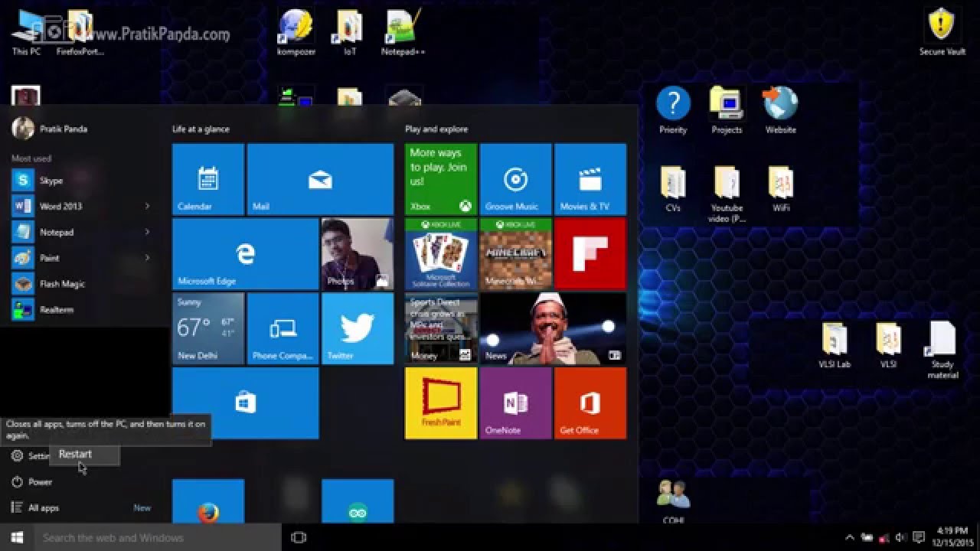This screenshot has height=551, width=980.
Task: Launch the Fresh Paint tile
Action: (441, 403)
